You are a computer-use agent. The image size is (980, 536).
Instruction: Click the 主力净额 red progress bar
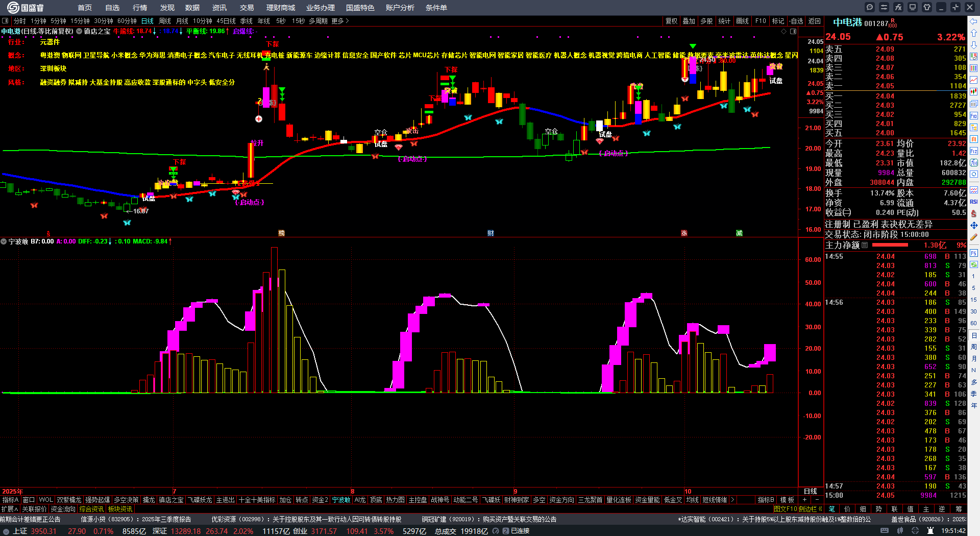[x=891, y=245]
